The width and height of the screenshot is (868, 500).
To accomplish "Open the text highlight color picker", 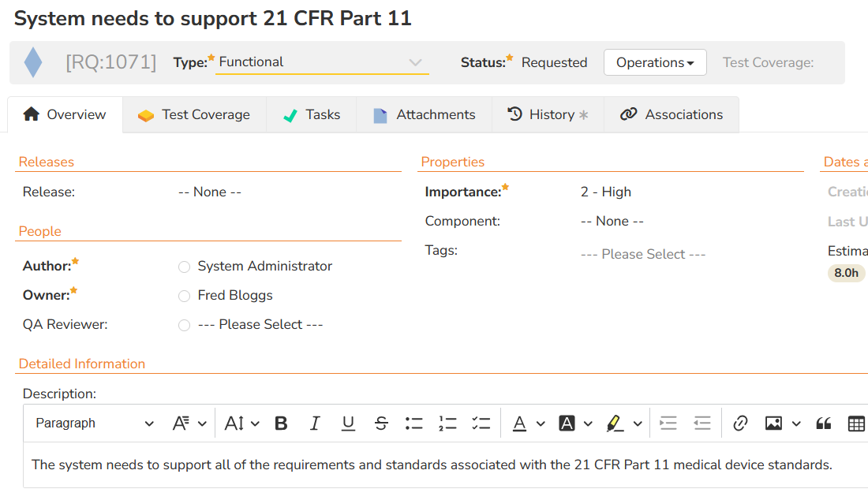I will [x=638, y=424].
